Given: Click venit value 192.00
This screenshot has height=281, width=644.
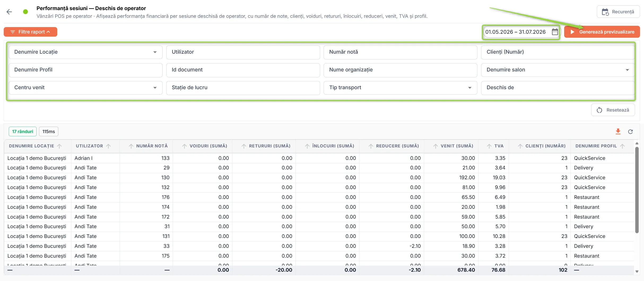Looking at the screenshot, I should click(x=467, y=178).
